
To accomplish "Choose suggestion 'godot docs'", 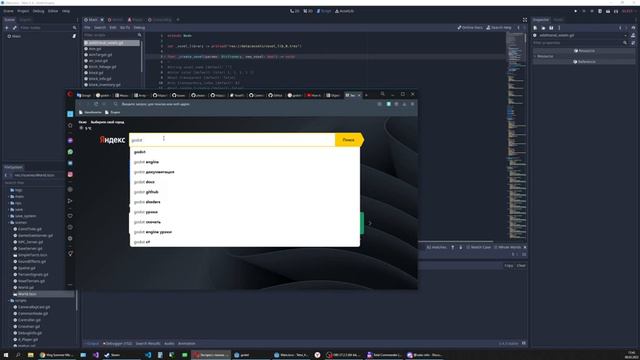I will pyautogui.click(x=244, y=182).
